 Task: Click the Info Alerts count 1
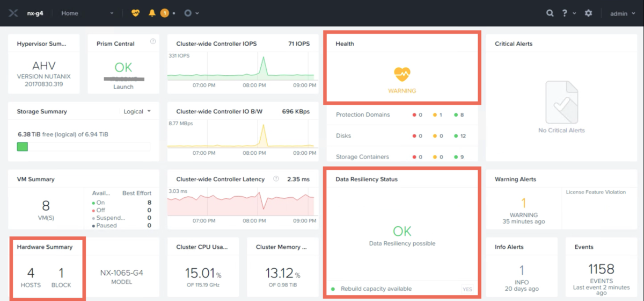(x=522, y=271)
